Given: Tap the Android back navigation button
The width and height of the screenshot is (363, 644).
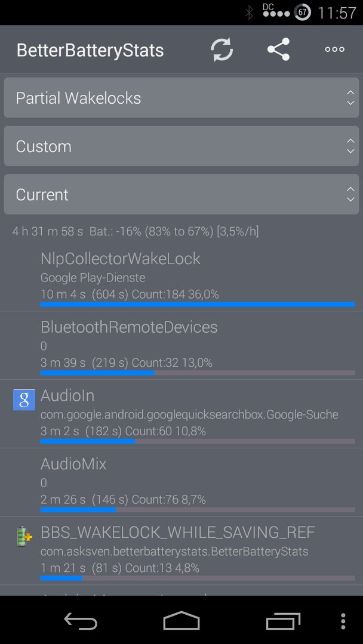Looking at the screenshot, I should tap(81, 620).
